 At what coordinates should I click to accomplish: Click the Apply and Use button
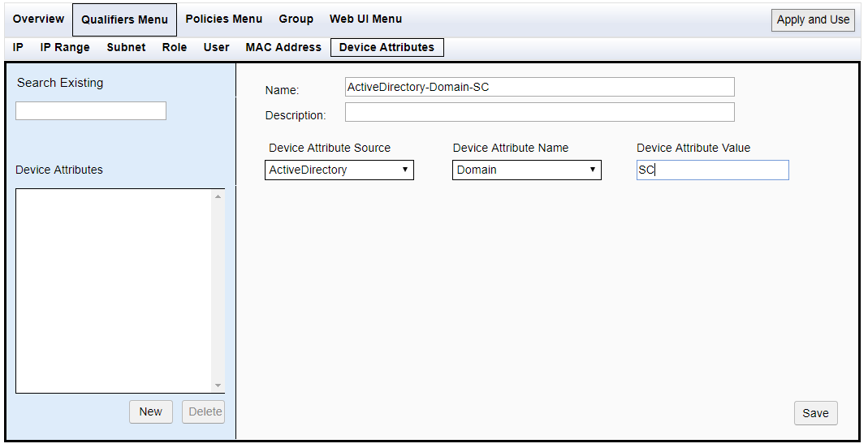point(813,20)
